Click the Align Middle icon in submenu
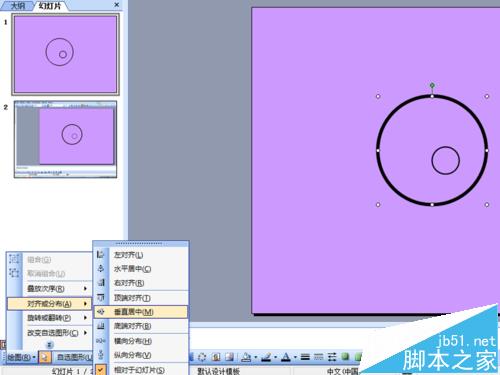The height and width of the screenshot is (375, 500). (101, 312)
